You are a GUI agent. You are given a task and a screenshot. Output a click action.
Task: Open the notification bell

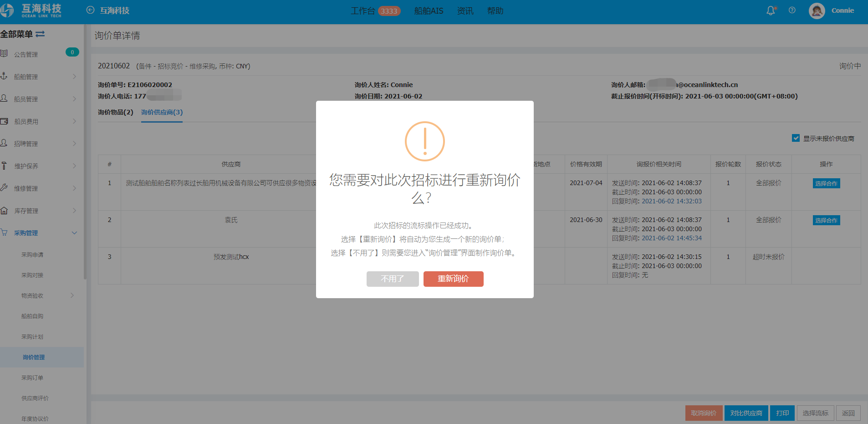771,10
